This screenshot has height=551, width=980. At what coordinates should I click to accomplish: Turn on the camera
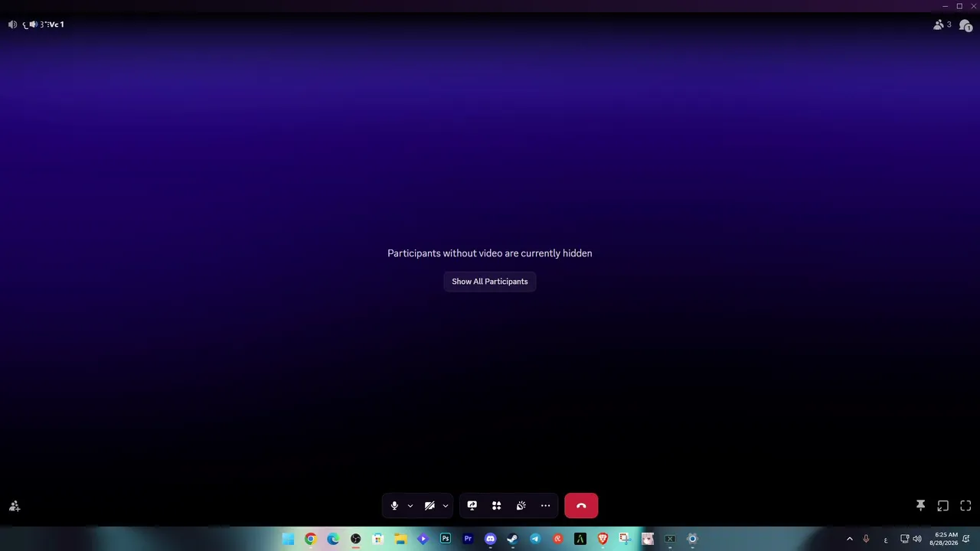[x=430, y=506]
